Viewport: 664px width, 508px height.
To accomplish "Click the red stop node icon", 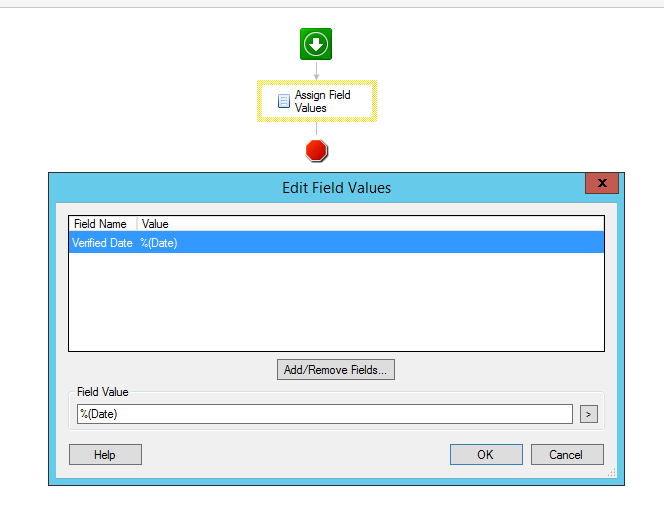I will point(316,151).
